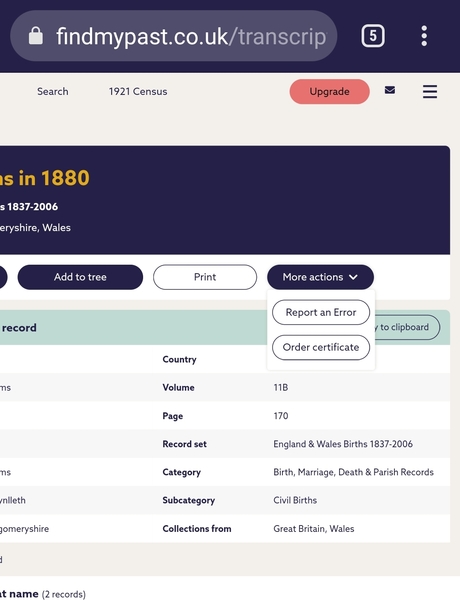Open the envelope messages icon

[x=390, y=90]
